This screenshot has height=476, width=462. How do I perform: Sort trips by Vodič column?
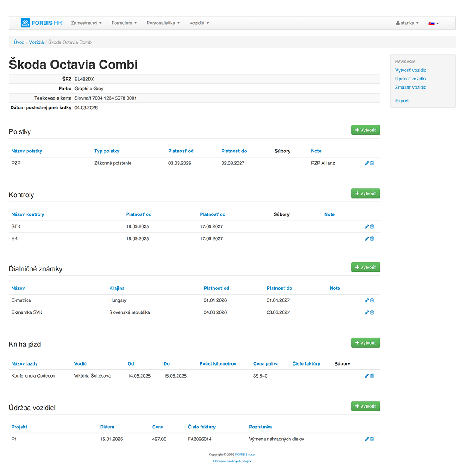(x=80, y=364)
